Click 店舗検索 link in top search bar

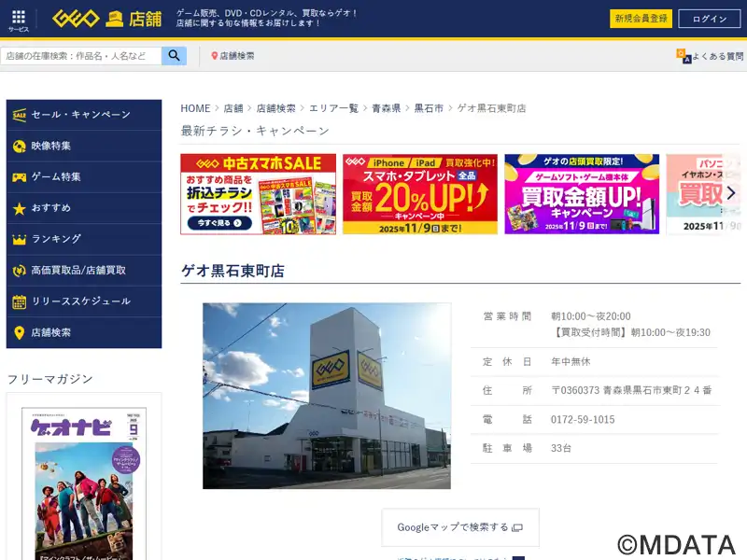237,56
